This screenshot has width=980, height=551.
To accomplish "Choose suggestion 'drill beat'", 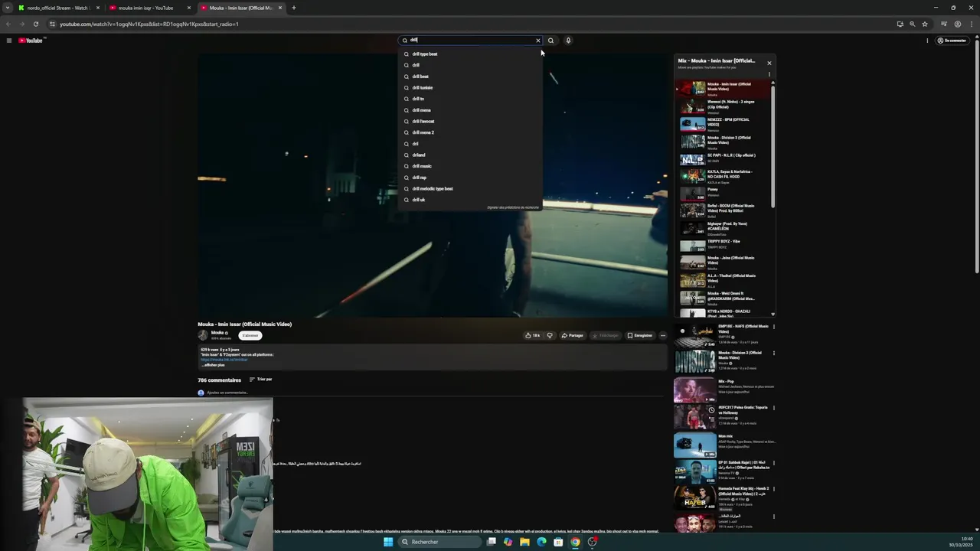I will (471, 77).
